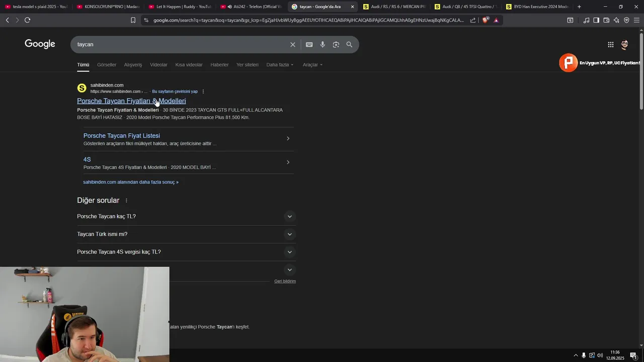Open the 4S sitelink arrow
The height and width of the screenshot is (362, 644).
pos(288,162)
